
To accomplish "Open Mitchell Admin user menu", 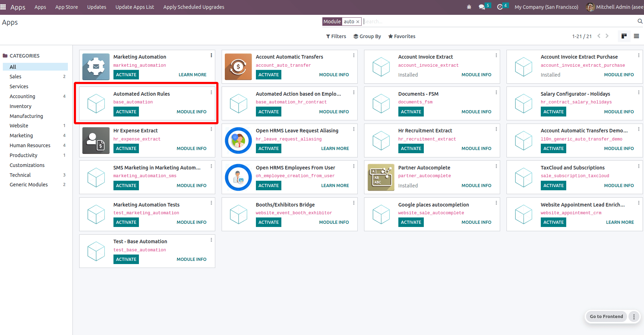I will [x=615, y=7].
